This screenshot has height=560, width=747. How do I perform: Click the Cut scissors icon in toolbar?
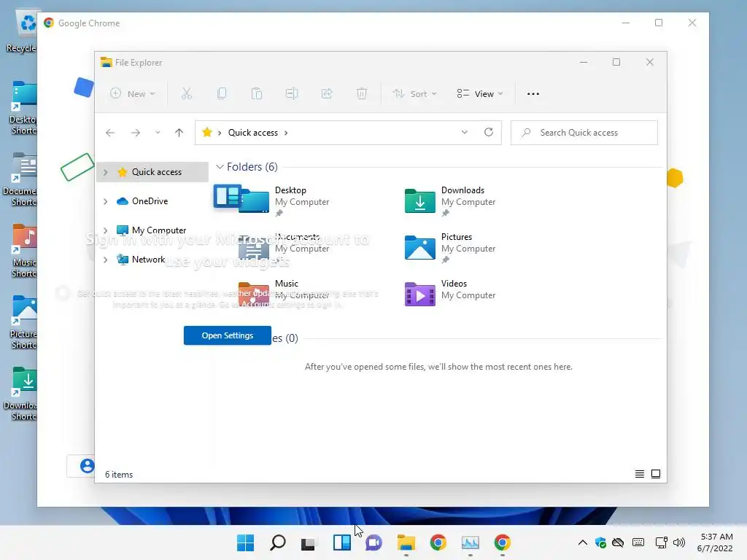point(186,94)
